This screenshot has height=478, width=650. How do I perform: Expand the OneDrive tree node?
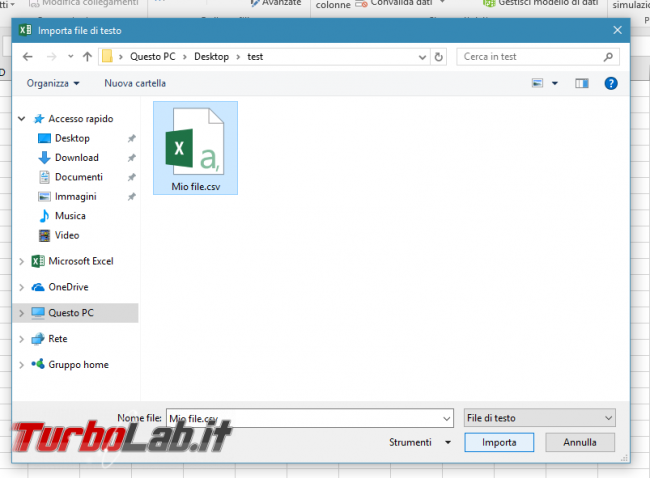pyautogui.click(x=22, y=287)
